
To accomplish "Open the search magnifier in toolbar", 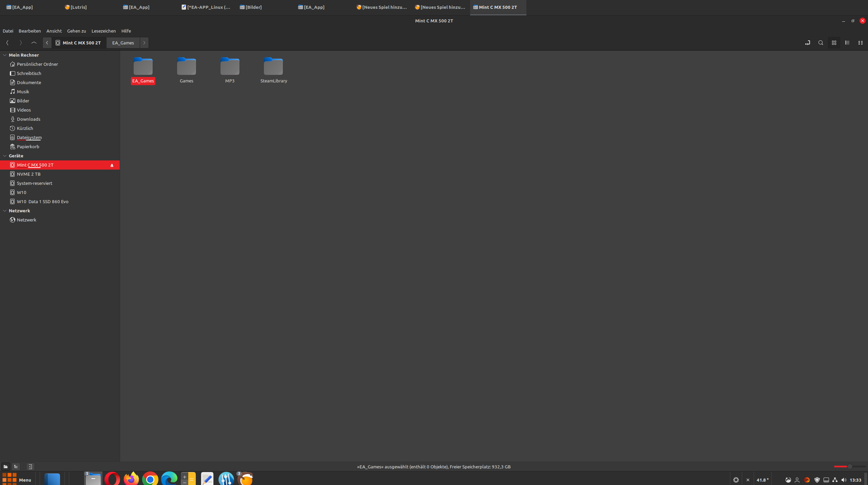I will [821, 43].
